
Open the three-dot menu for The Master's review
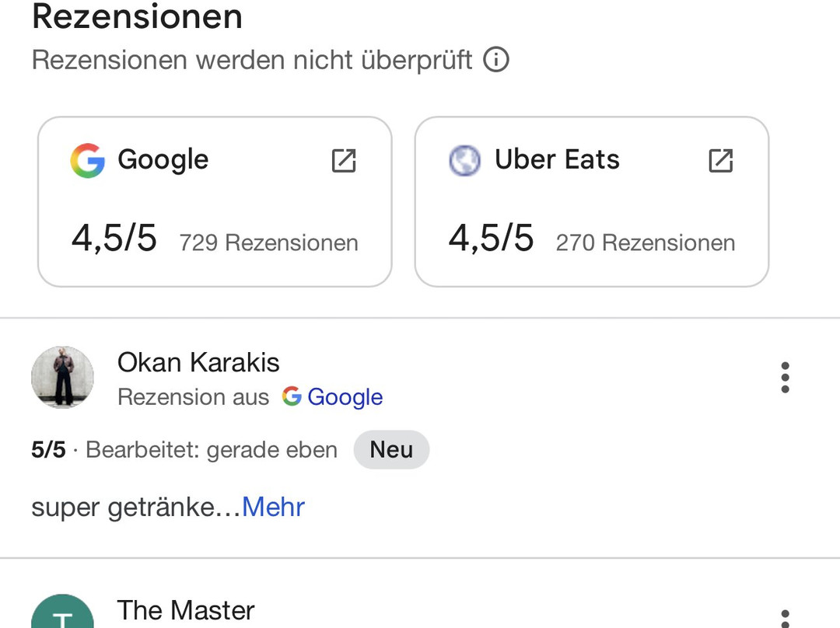point(785,618)
